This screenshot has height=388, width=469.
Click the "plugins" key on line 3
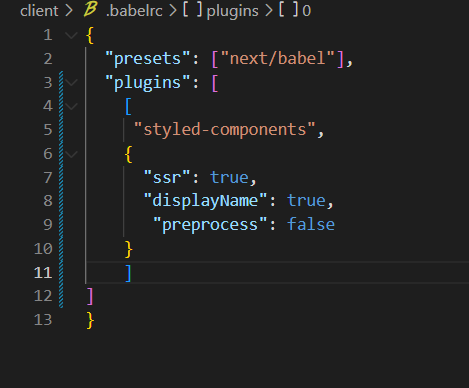coord(148,83)
